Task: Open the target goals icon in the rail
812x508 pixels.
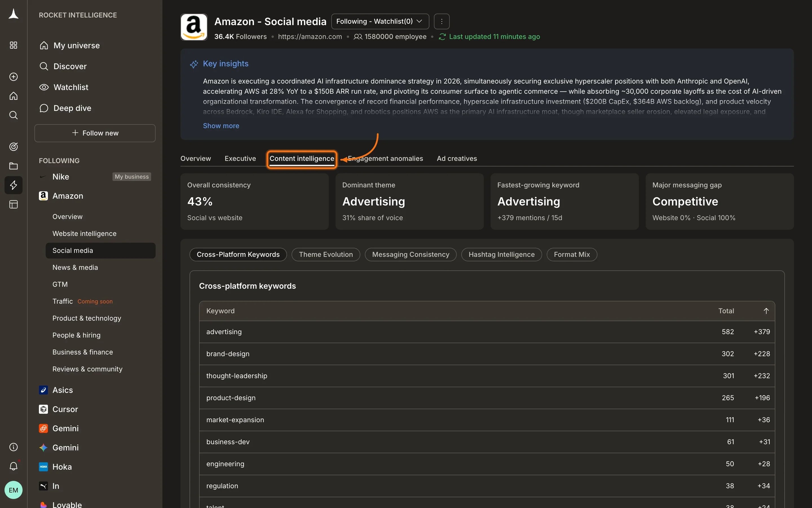Action: 14,146
